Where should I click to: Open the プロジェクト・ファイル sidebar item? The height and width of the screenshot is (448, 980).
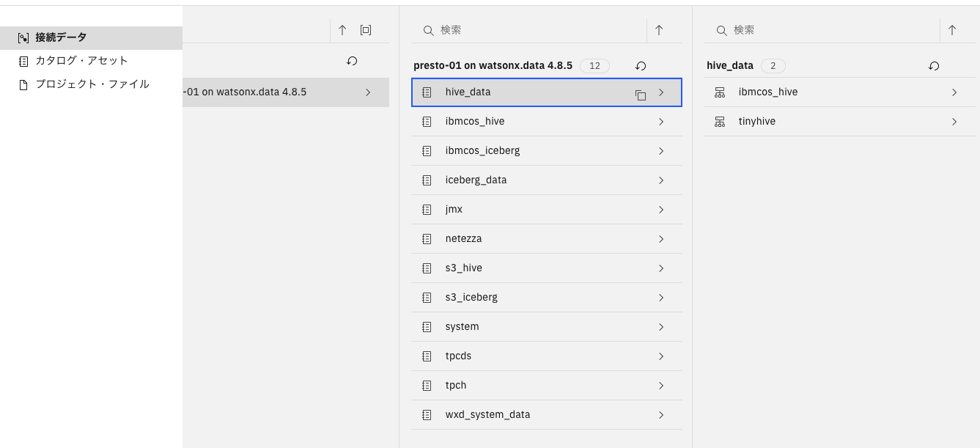(91, 84)
